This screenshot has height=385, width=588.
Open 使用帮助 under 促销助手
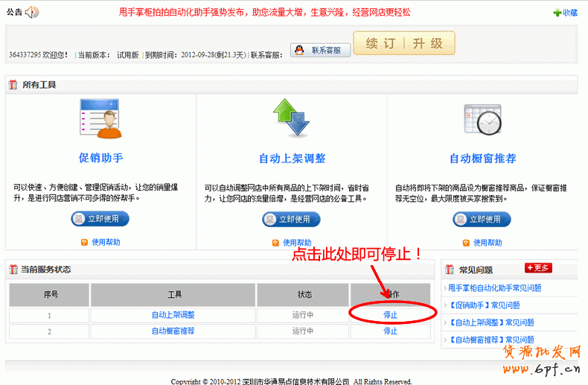pos(106,242)
